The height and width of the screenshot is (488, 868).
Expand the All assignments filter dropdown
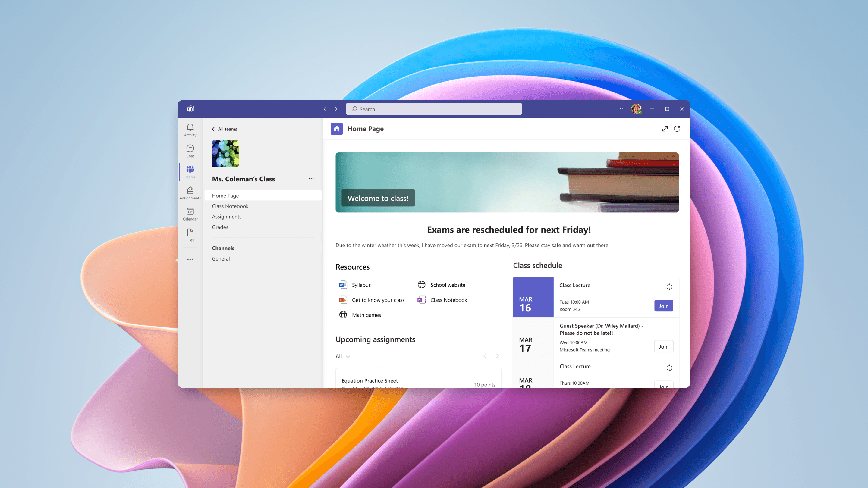(x=343, y=356)
